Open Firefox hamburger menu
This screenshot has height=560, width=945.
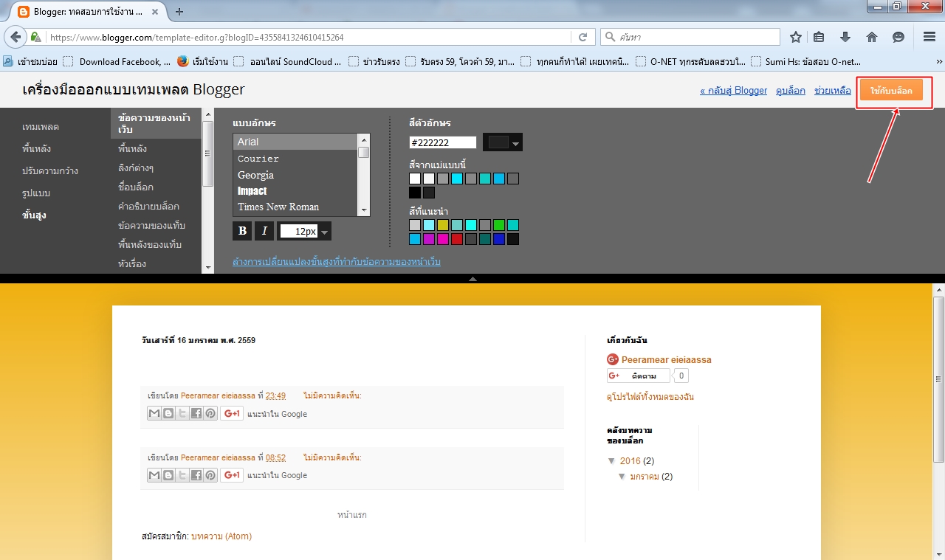point(929,37)
